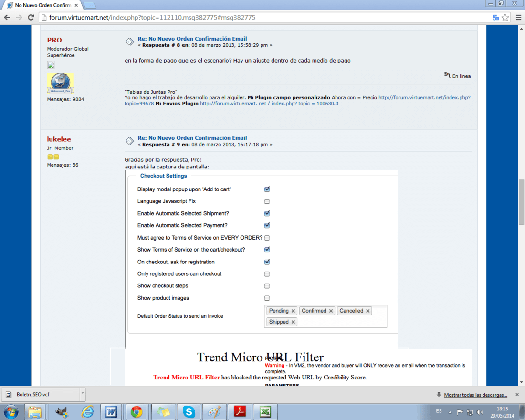Viewport: 525px width, 420px height.
Task: Open Windows Explorer from the taskbar
Action: tap(35, 411)
